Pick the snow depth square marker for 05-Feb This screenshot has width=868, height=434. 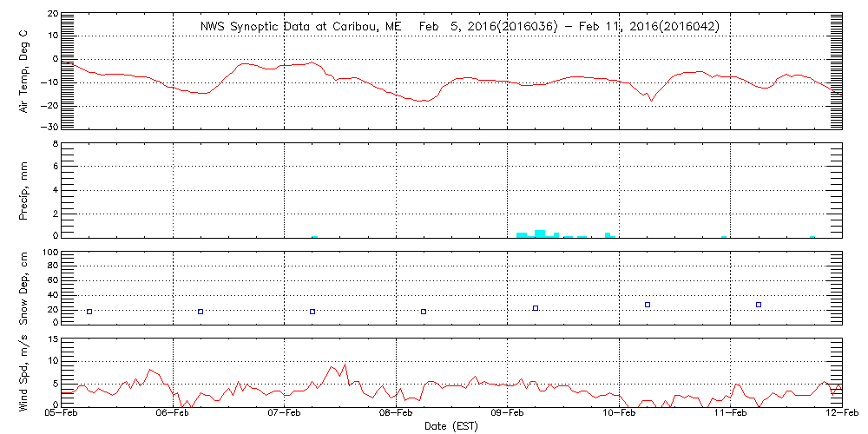tap(89, 312)
